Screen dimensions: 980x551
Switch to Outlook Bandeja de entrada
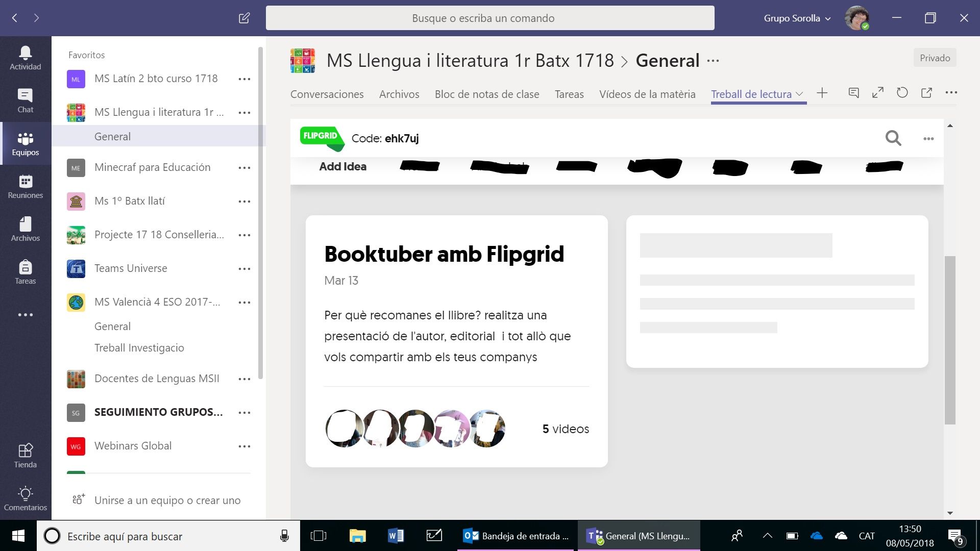point(517,536)
